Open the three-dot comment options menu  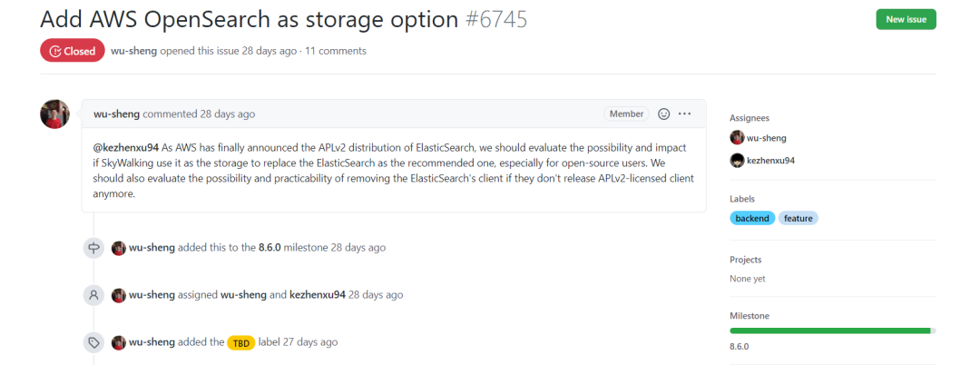point(684,113)
